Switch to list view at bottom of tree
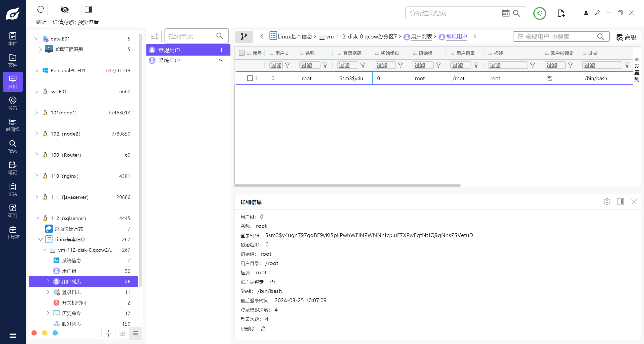 136,333
